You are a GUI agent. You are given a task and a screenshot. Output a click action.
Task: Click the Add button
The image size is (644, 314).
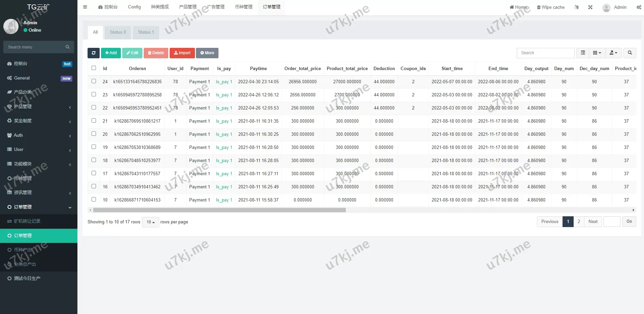click(x=110, y=53)
